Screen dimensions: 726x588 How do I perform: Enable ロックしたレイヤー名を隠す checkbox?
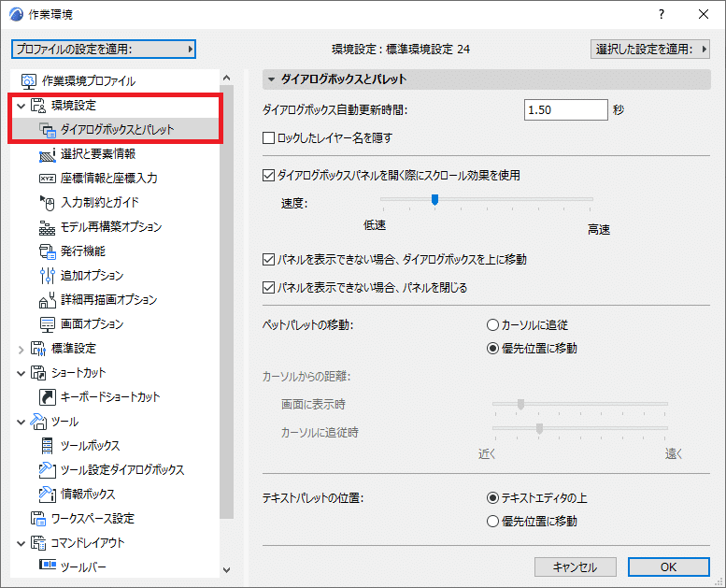(x=268, y=137)
